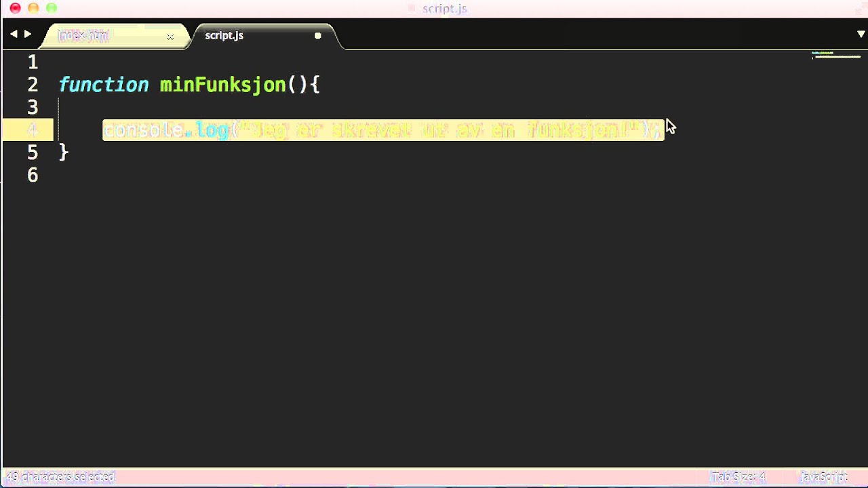Go to next tab with right arrow

(28, 34)
